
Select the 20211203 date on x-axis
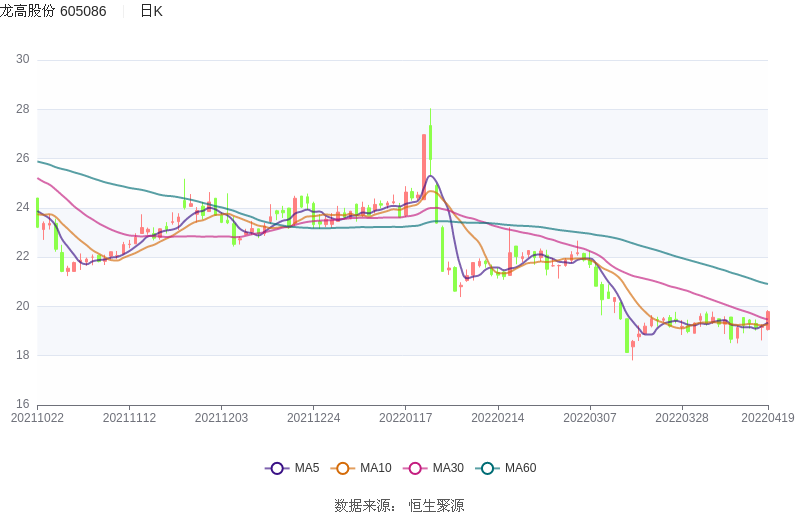[x=221, y=418]
